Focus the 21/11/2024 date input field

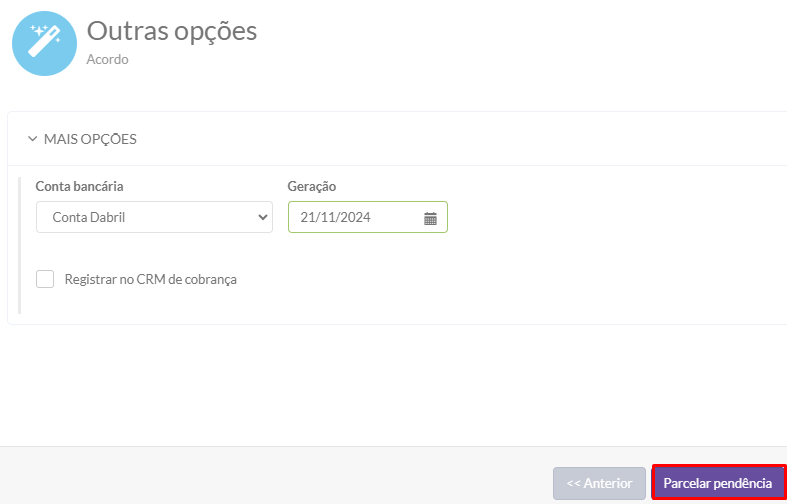click(350, 217)
